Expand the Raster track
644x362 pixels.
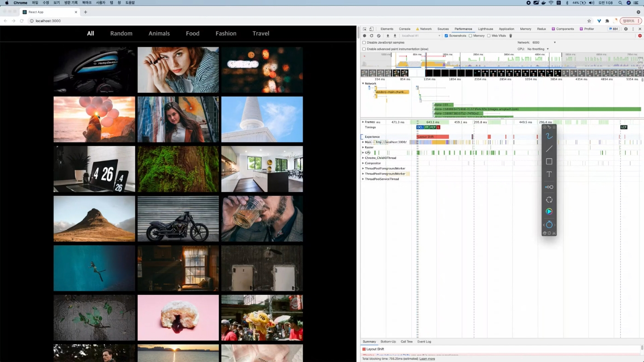363,147
